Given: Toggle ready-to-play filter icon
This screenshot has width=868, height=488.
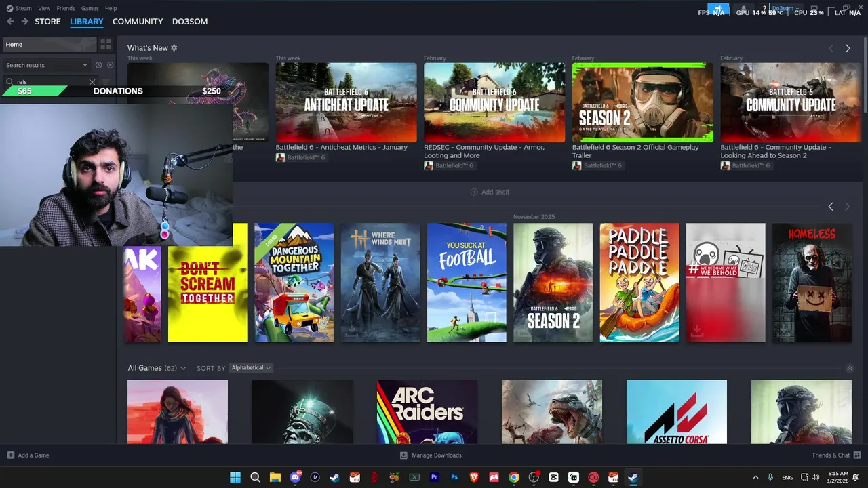Looking at the screenshot, I should (110, 65).
